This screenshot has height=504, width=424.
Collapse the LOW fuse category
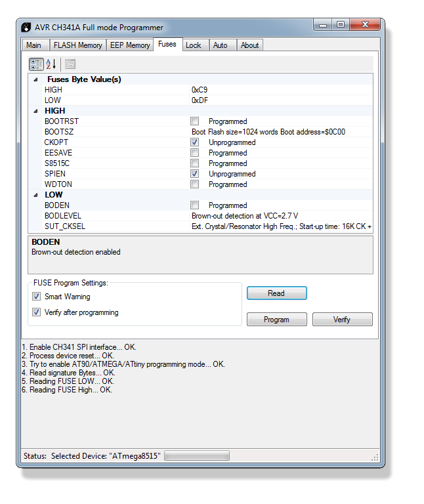tap(35, 195)
